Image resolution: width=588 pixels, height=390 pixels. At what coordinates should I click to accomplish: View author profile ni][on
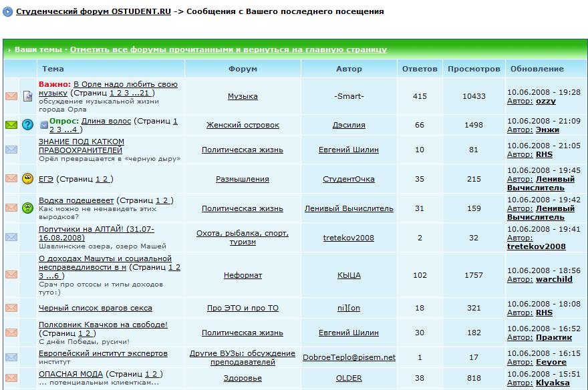pos(349,308)
